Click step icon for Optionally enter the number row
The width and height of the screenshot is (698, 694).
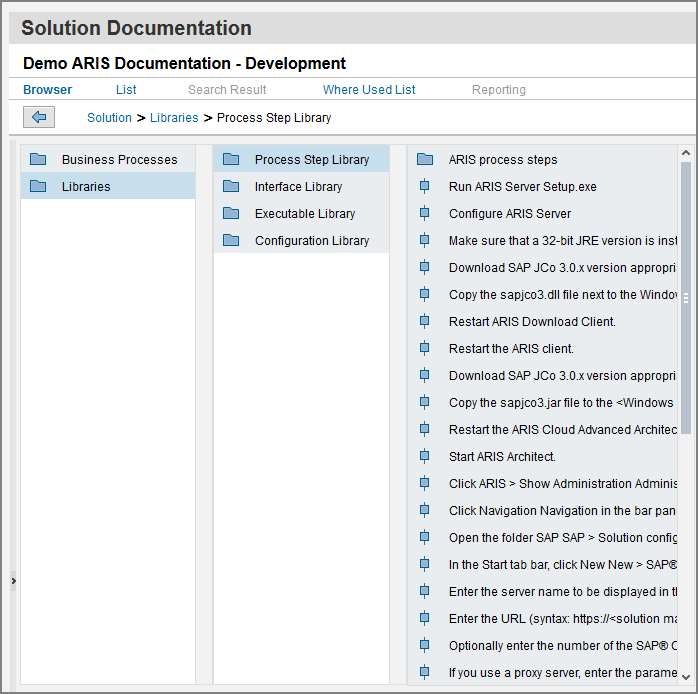tap(425, 645)
